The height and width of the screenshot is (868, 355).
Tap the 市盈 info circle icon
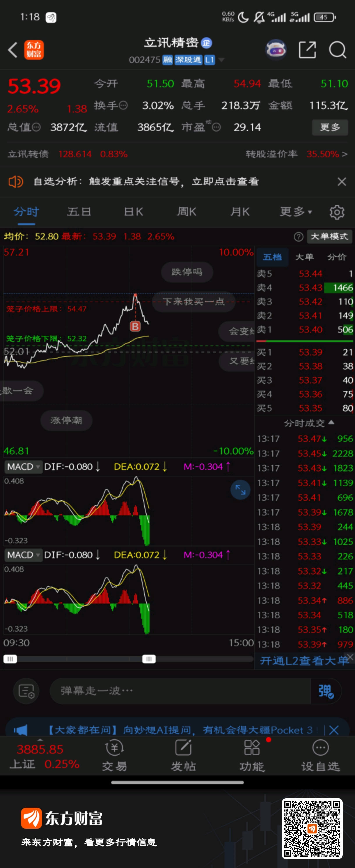coord(216,127)
